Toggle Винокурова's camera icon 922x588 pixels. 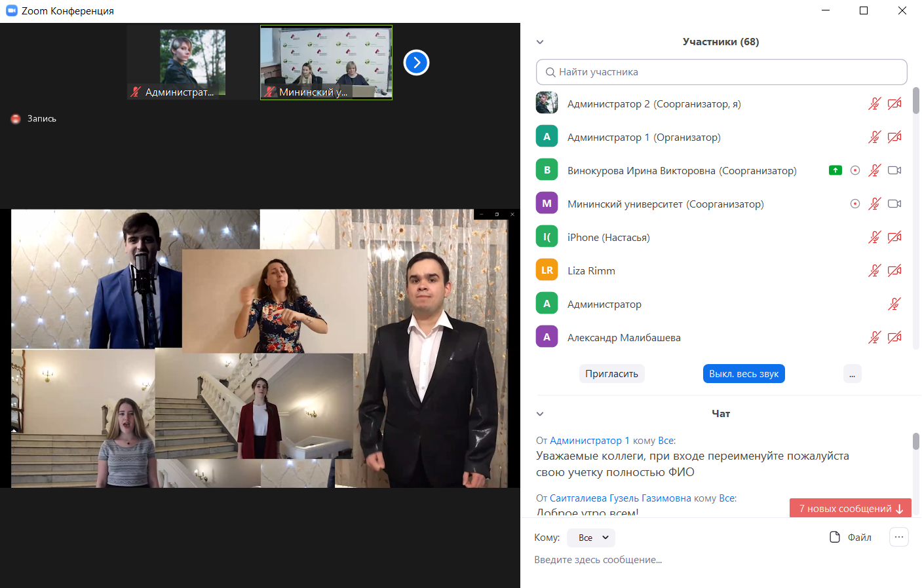[x=894, y=170]
